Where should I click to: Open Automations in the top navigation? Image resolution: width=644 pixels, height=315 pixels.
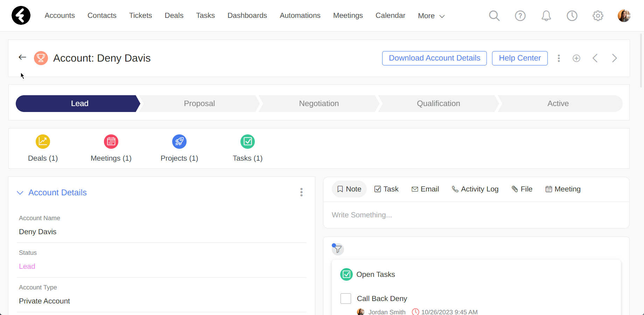click(300, 15)
